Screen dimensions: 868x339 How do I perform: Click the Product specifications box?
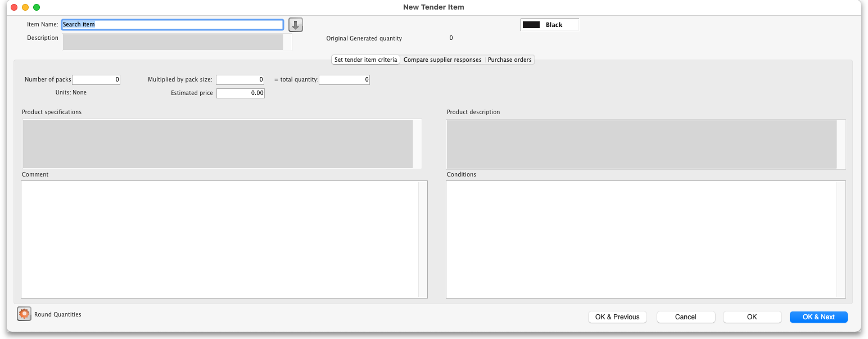(218, 143)
